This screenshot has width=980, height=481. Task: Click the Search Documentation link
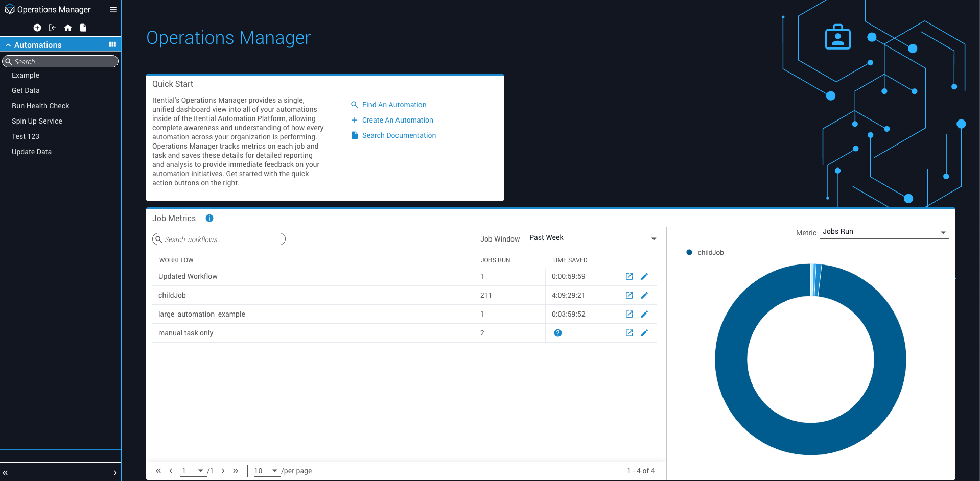click(x=399, y=135)
